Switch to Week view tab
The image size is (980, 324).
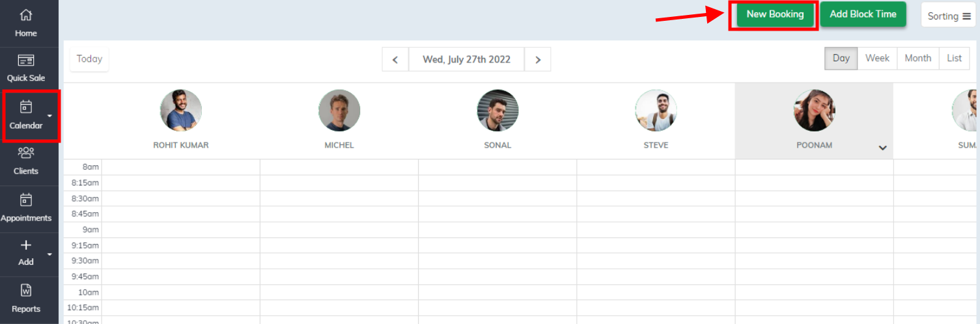[877, 58]
